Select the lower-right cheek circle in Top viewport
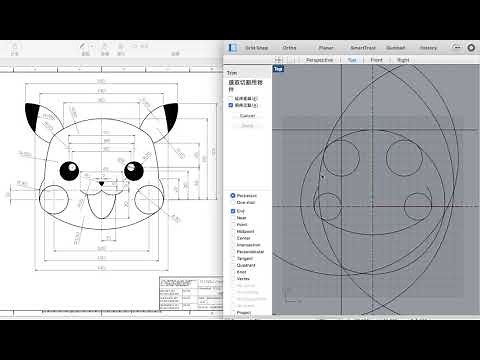Viewport: 480px width, 360px height. point(418,206)
